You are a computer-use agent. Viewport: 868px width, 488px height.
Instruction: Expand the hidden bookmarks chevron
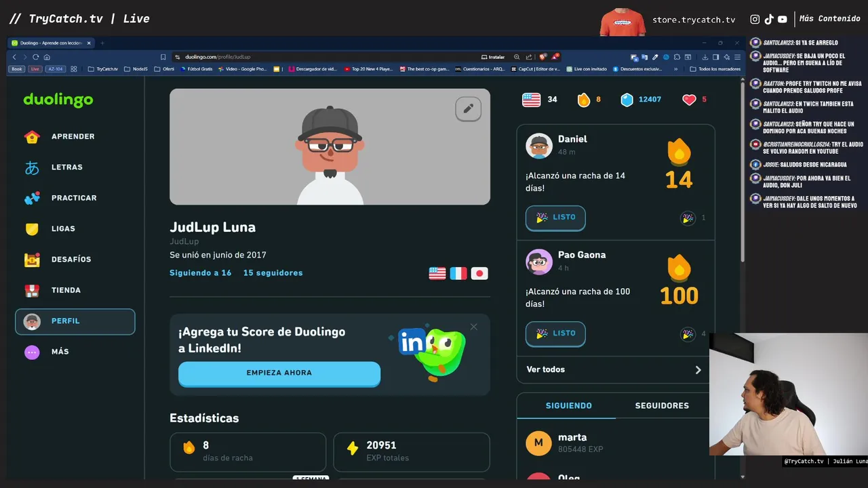[675, 69]
